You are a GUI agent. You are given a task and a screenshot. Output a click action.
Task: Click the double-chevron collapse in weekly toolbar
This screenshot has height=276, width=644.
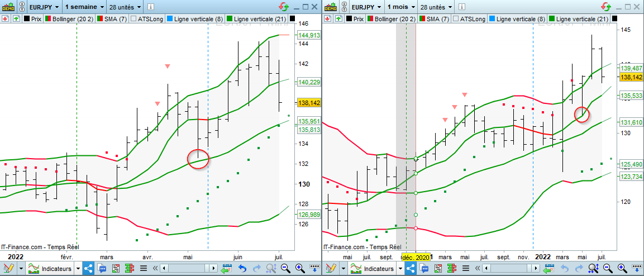point(155,269)
